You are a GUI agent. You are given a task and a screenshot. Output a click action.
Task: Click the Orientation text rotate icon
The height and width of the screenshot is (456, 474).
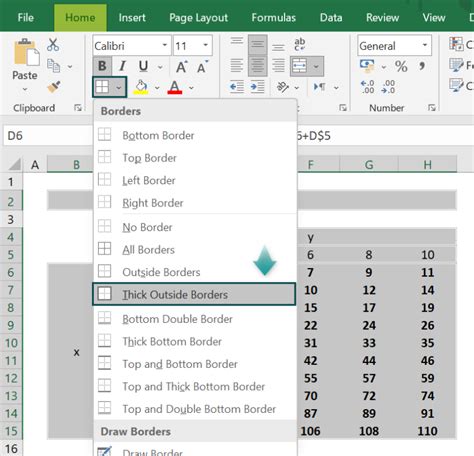283,87
